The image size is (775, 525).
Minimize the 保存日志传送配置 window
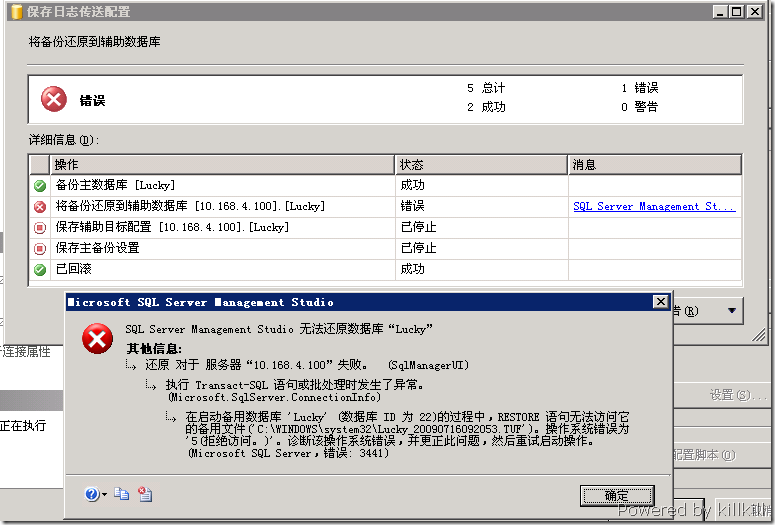(x=720, y=11)
